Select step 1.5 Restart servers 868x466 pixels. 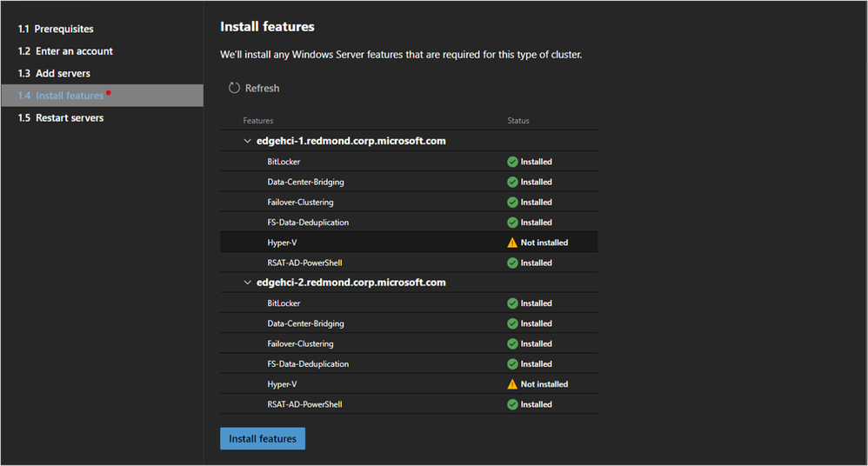point(61,117)
